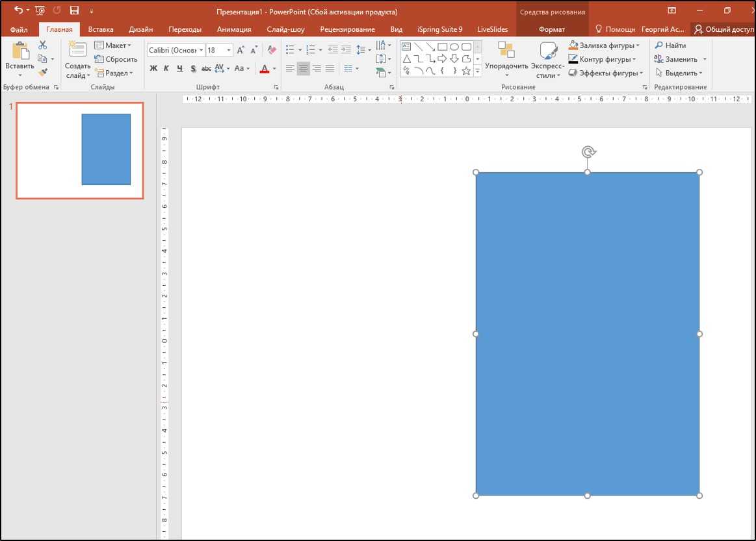This screenshot has width=756, height=541.
Task: Open the Макет layout dropdown
Action: click(x=112, y=45)
